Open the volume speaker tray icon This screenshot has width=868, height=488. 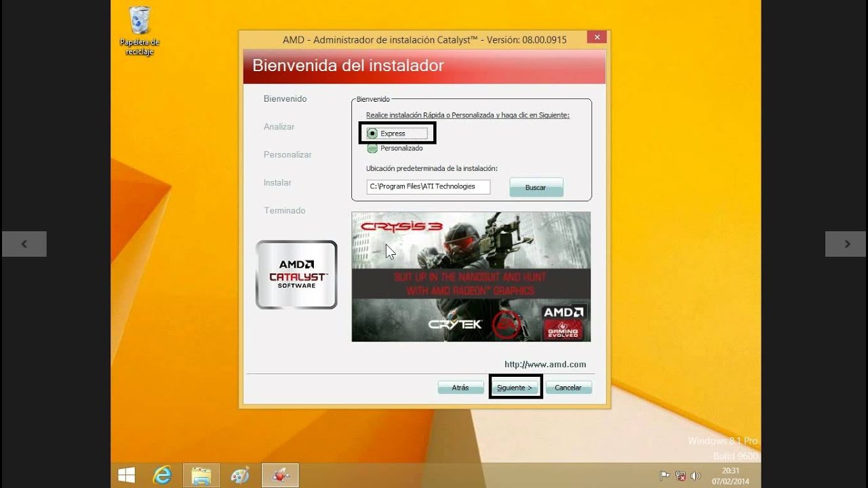tap(694, 476)
